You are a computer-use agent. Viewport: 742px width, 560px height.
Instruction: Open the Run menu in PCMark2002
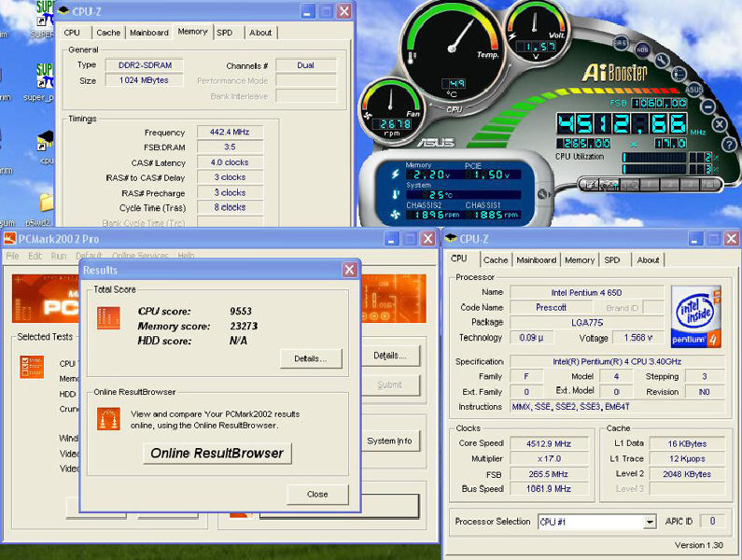pos(59,256)
